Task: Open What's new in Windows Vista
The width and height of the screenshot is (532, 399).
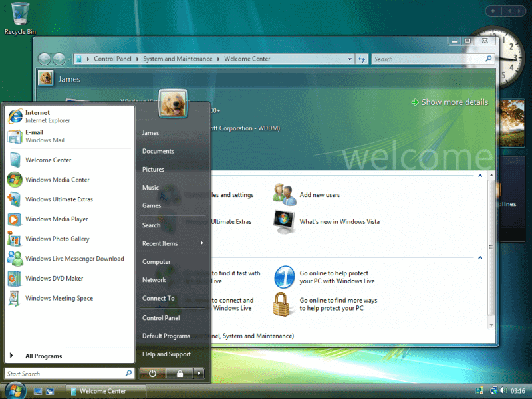Action: tap(339, 222)
